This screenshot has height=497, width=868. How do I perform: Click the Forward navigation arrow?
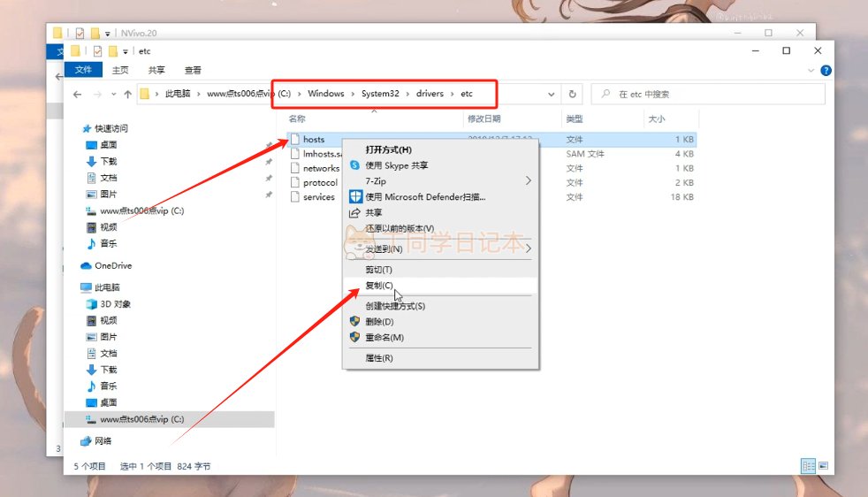click(x=97, y=95)
